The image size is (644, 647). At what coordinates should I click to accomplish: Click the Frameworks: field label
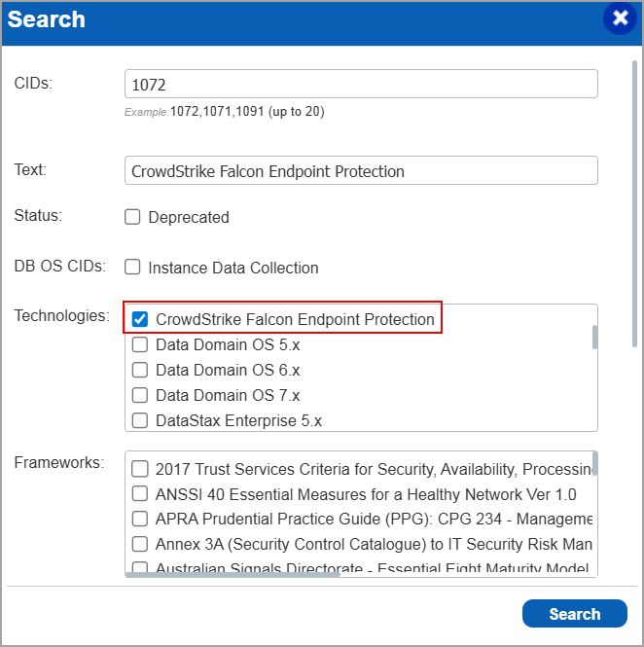(x=59, y=462)
